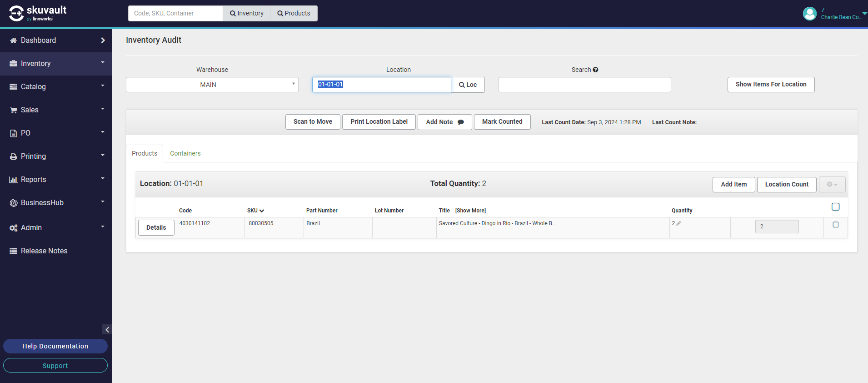The height and width of the screenshot is (383, 868).
Task: Click the Location input field
Action: tap(382, 85)
